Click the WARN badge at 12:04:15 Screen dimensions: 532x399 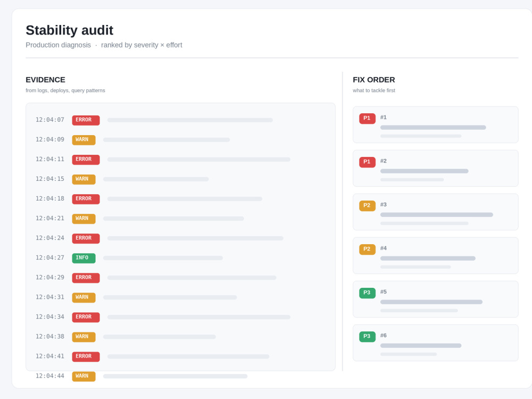pyautogui.click(x=84, y=179)
